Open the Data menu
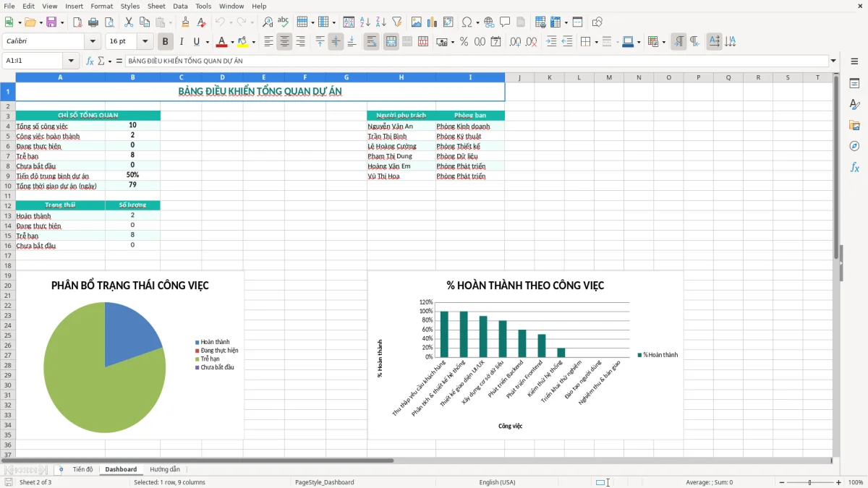This screenshot has width=868, height=488. [180, 6]
